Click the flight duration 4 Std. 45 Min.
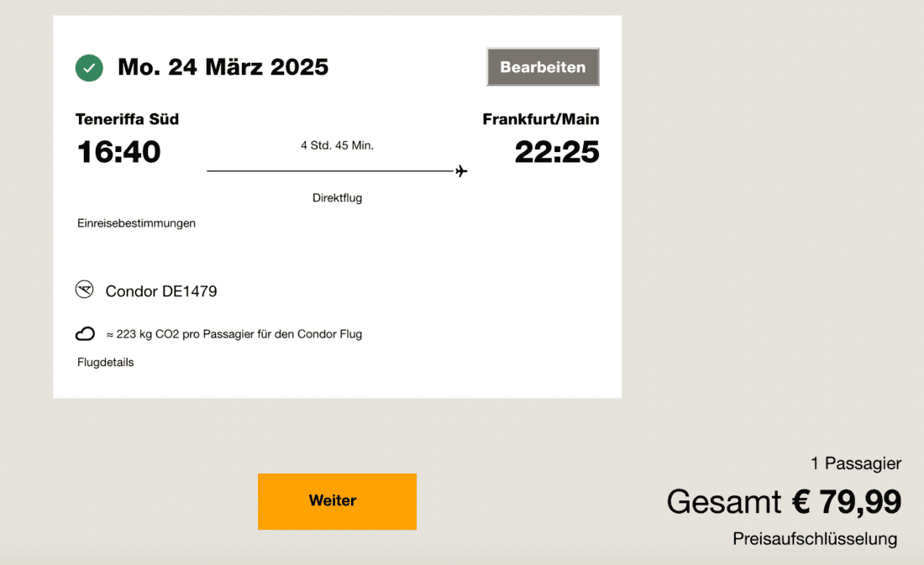The height and width of the screenshot is (565, 924). (337, 145)
